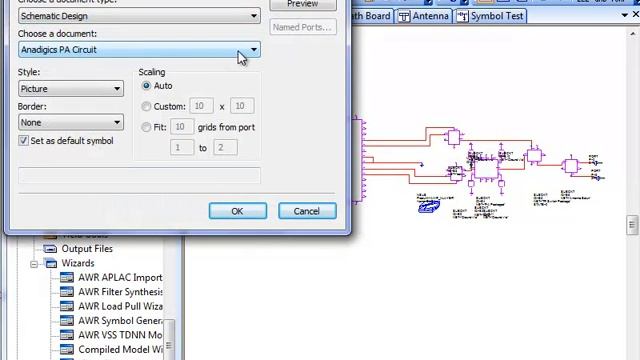This screenshot has width=640, height=360.
Task: Switch to the Symbol Test tab
Action: (490, 16)
